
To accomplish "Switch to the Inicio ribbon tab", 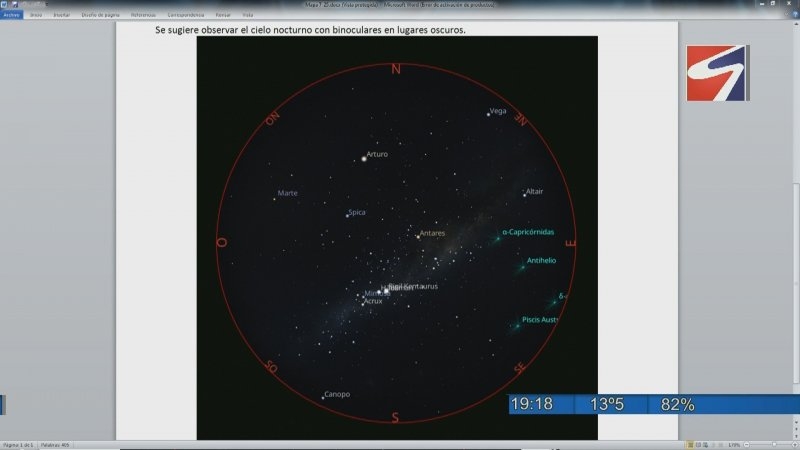I will coord(36,15).
